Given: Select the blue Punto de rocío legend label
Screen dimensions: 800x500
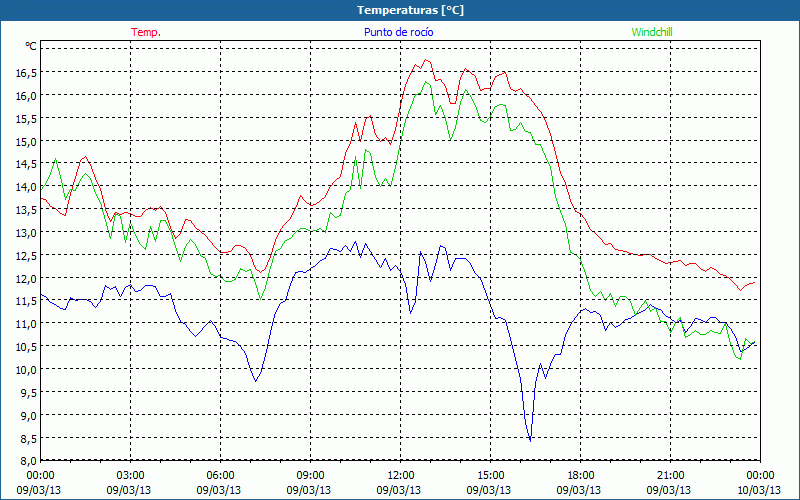Looking at the screenshot, I should 398,32.
